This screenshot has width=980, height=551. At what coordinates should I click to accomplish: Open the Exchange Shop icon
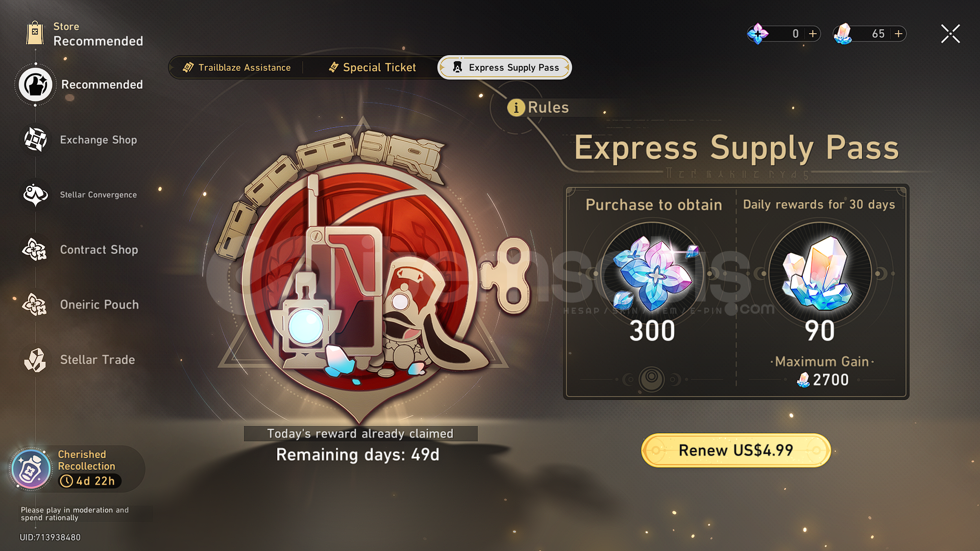[x=35, y=139]
